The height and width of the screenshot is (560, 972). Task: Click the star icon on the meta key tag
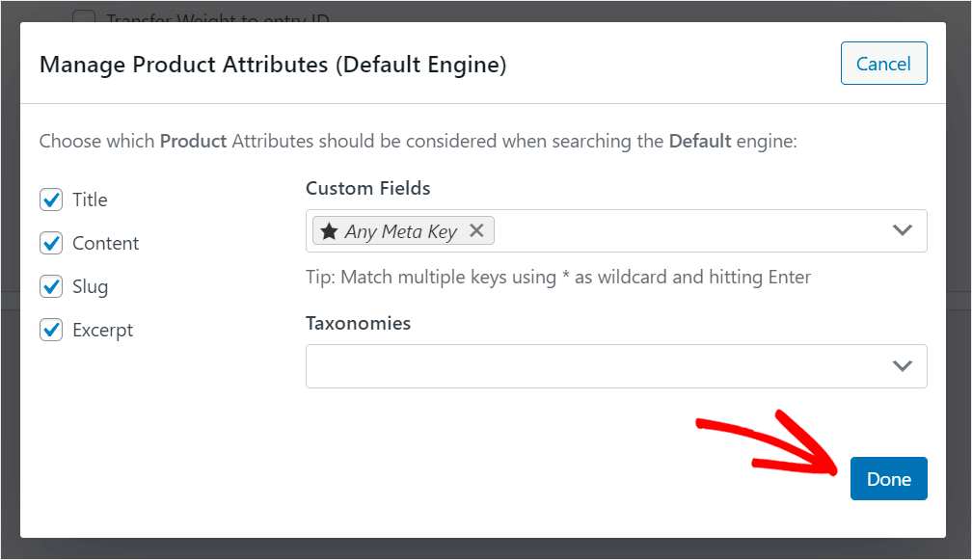(329, 231)
